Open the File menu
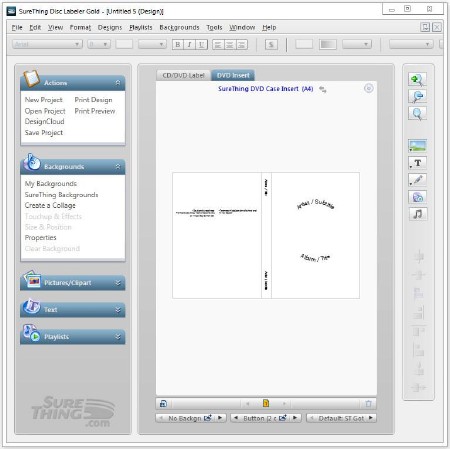The height and width of the screenshot is (449, 450). [x=17, y=27]
